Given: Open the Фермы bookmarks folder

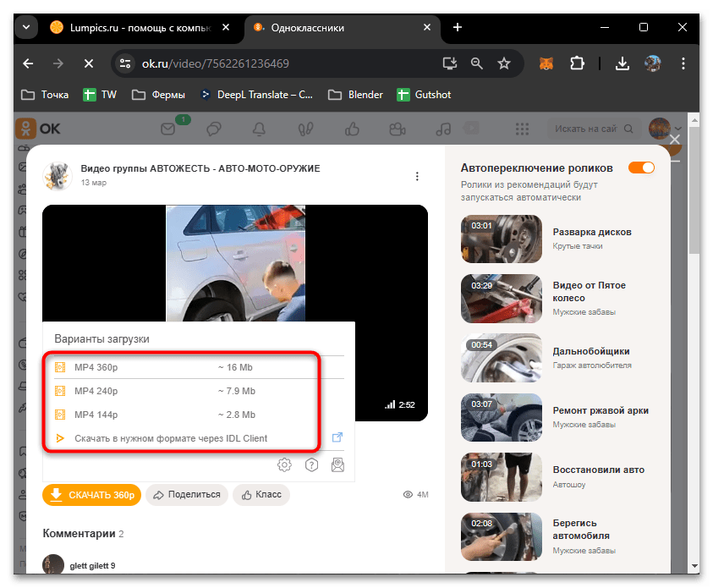Looking at the screenshot, I should pyautogui.click(x=159, y=95).
